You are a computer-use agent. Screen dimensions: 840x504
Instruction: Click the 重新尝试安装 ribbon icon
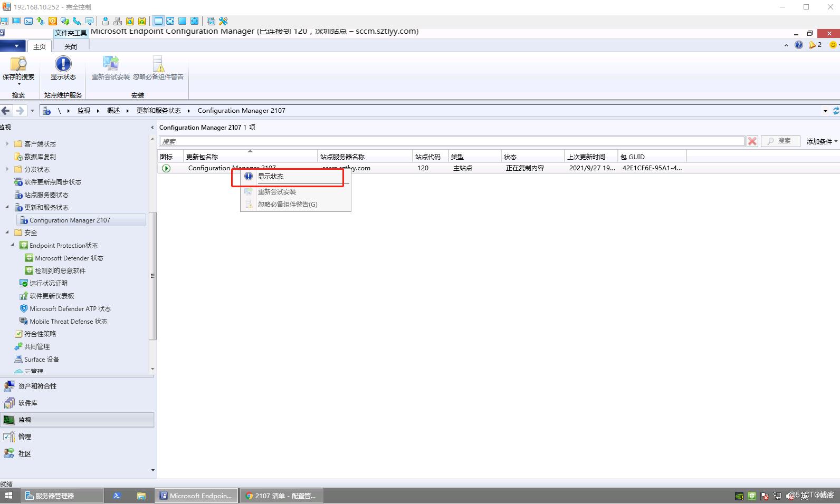[111, 63]
